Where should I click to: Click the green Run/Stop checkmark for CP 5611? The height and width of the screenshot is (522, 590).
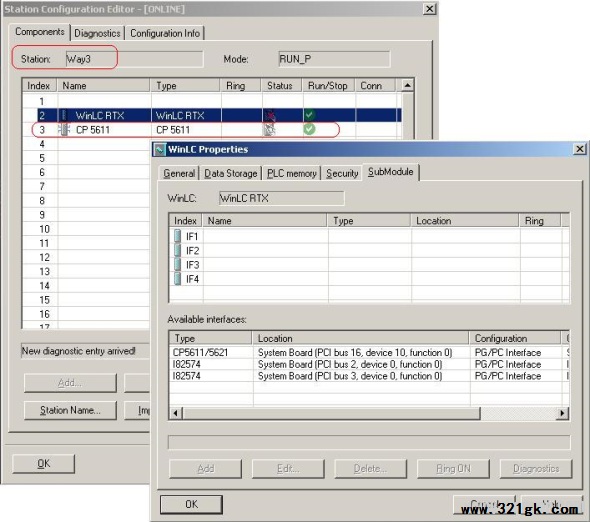coord(309,129)
